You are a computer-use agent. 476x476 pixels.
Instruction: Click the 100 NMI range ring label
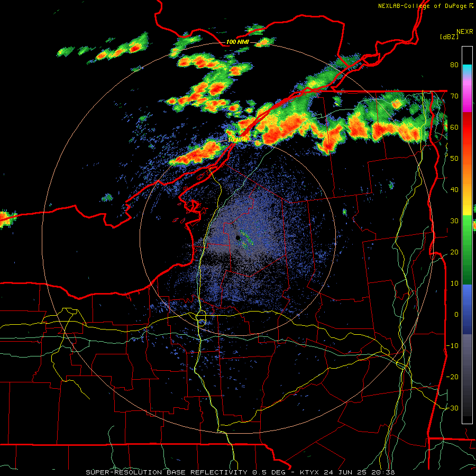[237, 42]
